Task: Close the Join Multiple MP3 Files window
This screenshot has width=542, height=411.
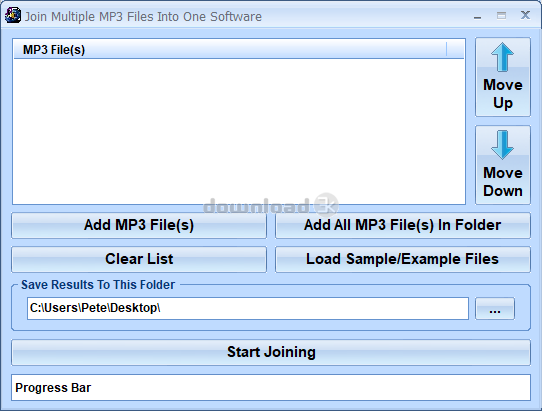Action: pyautogui.click(x=525, y=15)
